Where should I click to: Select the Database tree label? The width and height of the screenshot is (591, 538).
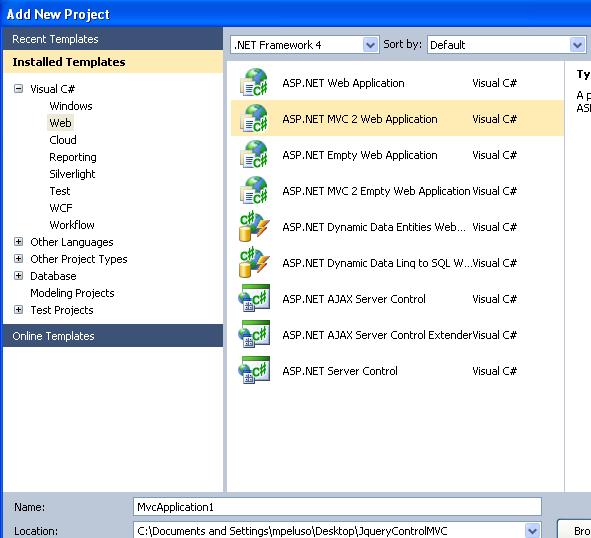click(53, 276)
